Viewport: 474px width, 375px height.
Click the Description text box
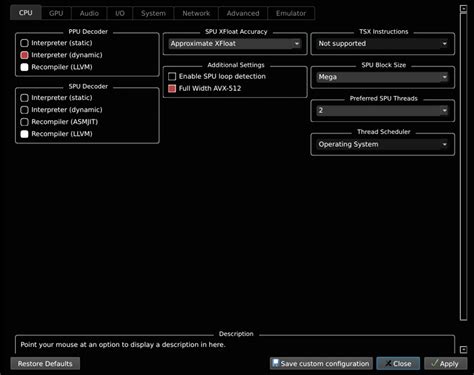[235, 345]
